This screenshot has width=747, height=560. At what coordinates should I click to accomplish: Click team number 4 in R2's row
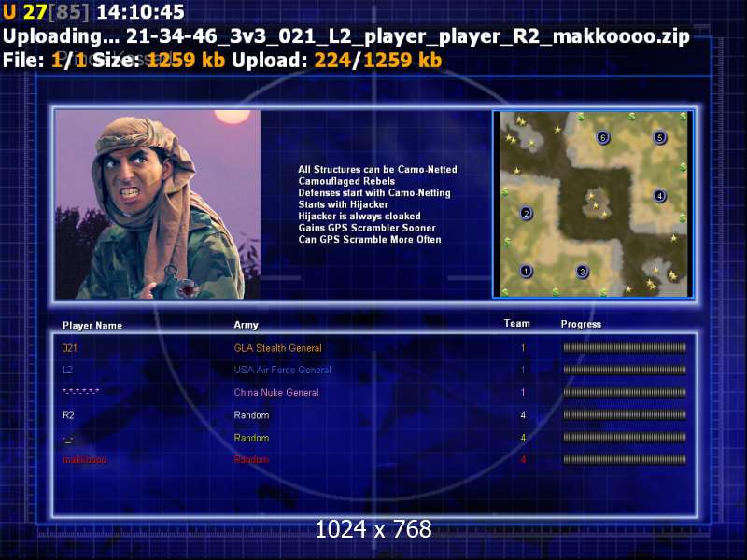(x=523, y=415)
